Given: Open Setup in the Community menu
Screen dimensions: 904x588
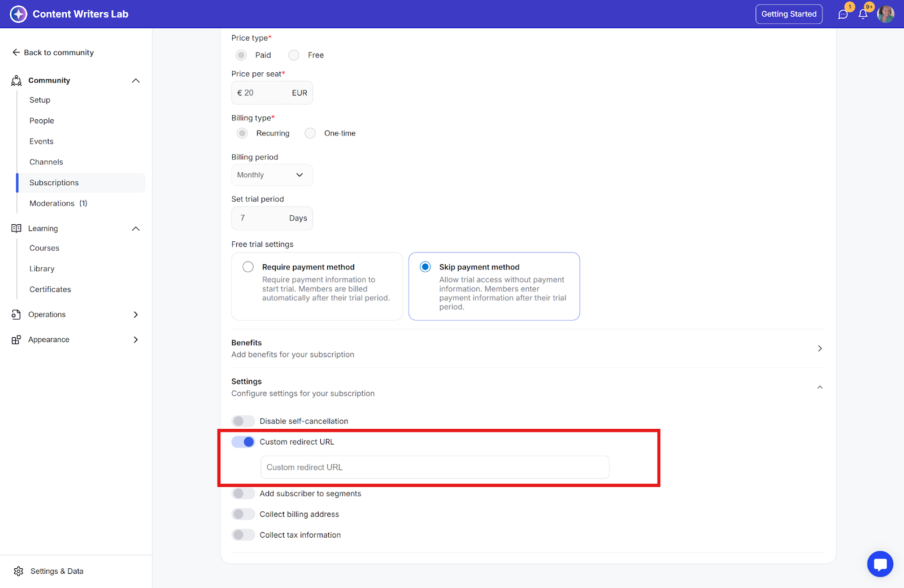Looking at the screenshot, I should click(x=40, y=100).
